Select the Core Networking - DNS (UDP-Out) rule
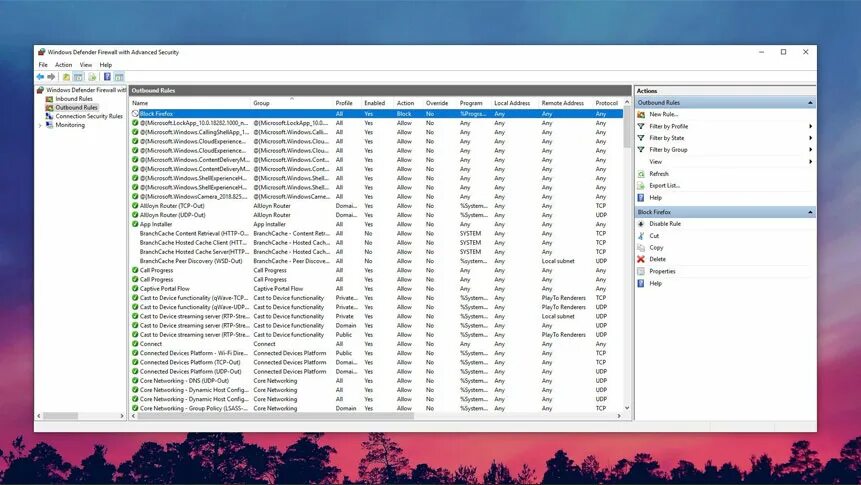The height and width of the screenshot is (485, 861). pos(376,381)
